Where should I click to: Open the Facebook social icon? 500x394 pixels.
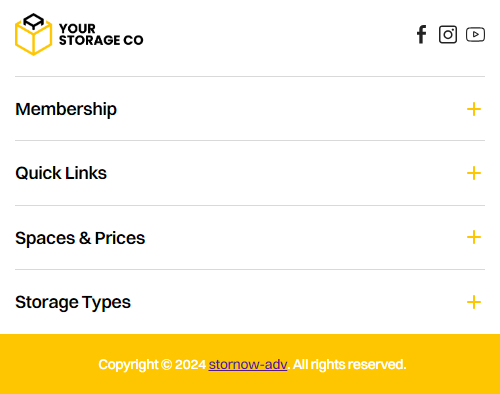tap(422, 34)
